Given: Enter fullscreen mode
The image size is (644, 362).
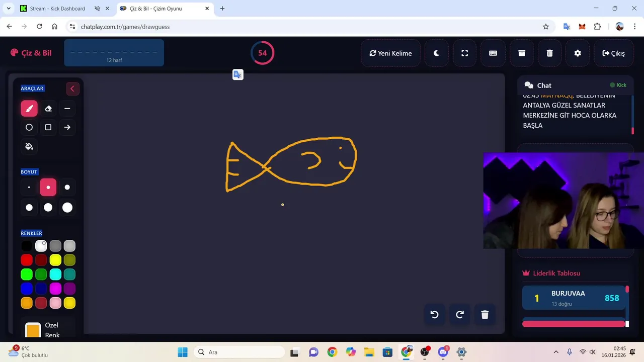Looking at the screenshot, I should [x=465, y=53].
